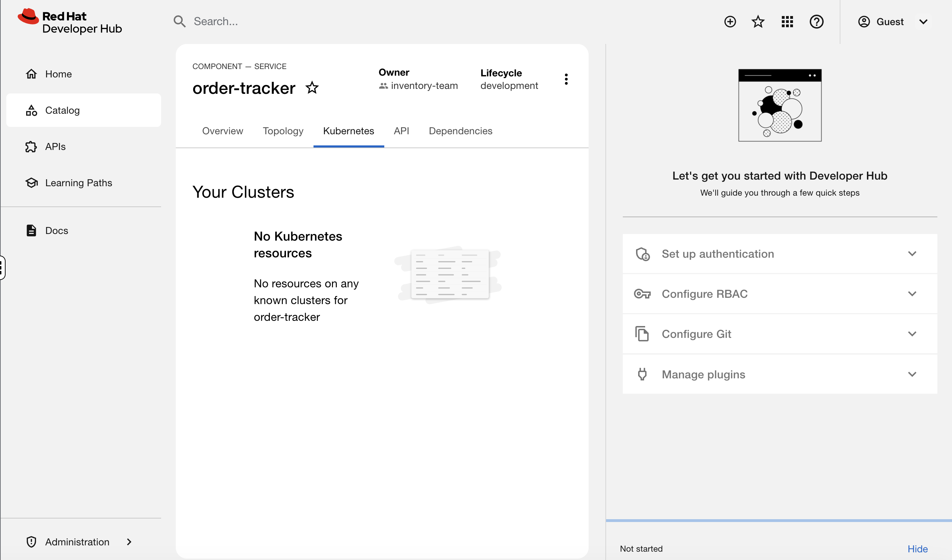The height and width of the screenshot is (560, 952).
Task: Click the 'Your Clusters' heading
Action: click(x=243, y=192)
